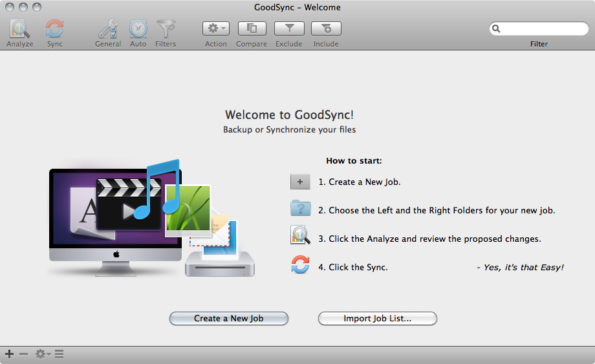
Task: Open General settings wrench icon
Action: coord(108,29)
